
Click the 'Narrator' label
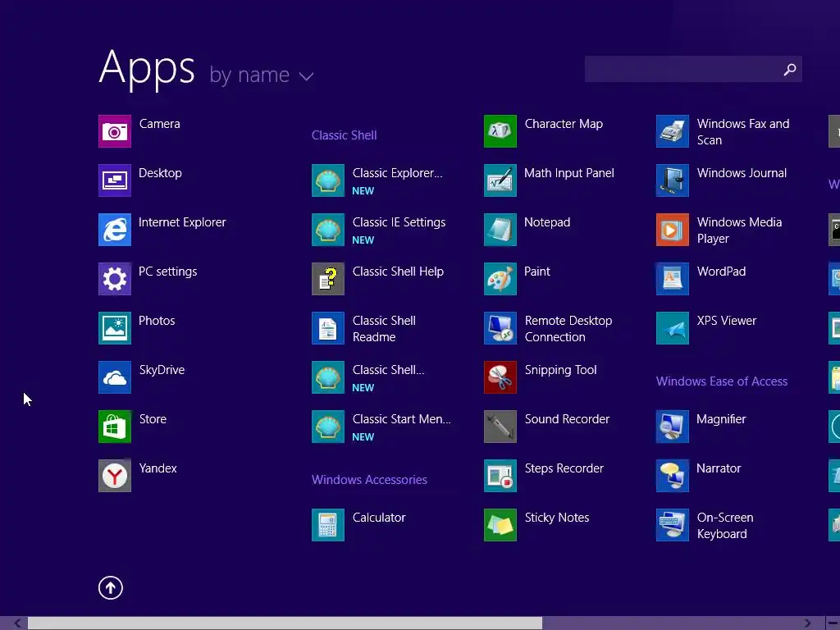click(x=719, y=468)
